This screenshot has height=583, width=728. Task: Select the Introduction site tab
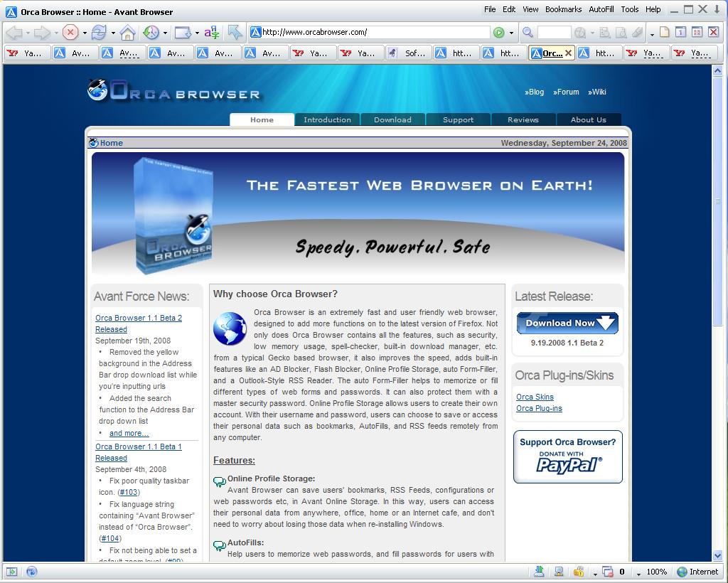pyautogui.click(x=327, y=119)
